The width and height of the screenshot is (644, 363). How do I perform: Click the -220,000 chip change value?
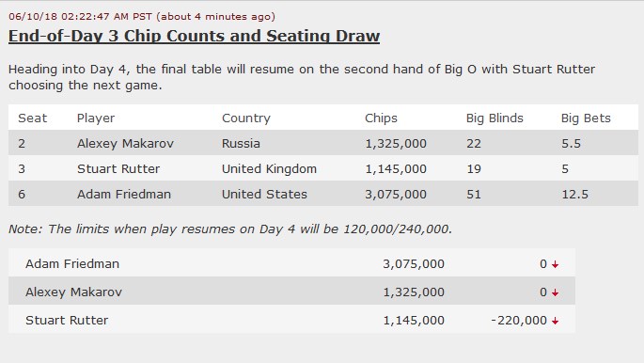(x=519, y=321)
